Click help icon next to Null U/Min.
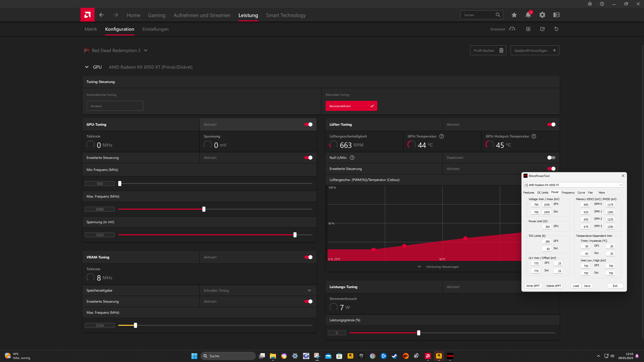Screen dimensions: 644x362 point(352,158)
